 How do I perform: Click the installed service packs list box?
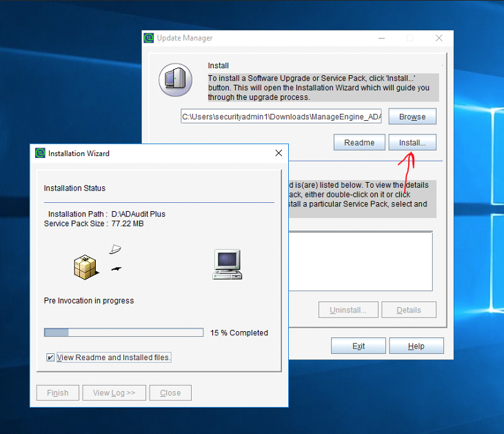361,261
